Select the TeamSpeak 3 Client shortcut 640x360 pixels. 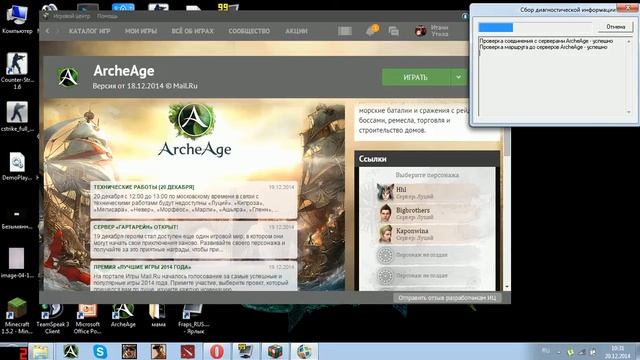[x=52, y=318]
